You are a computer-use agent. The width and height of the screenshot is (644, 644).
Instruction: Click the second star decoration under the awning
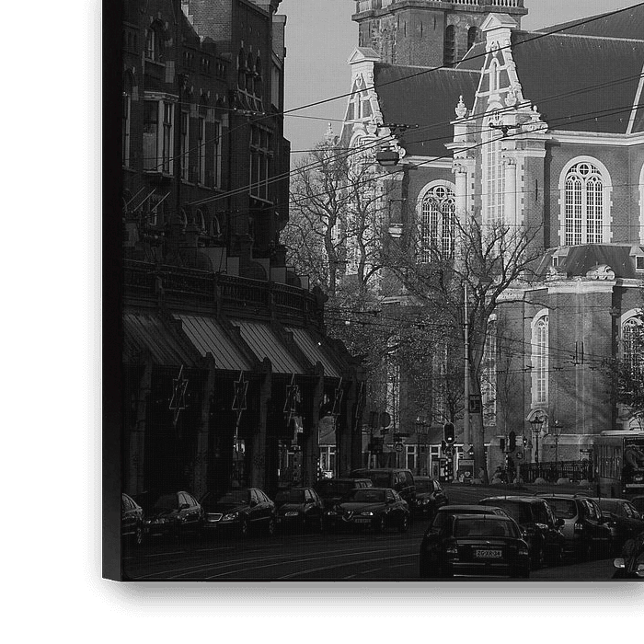[x=239, y=396]
